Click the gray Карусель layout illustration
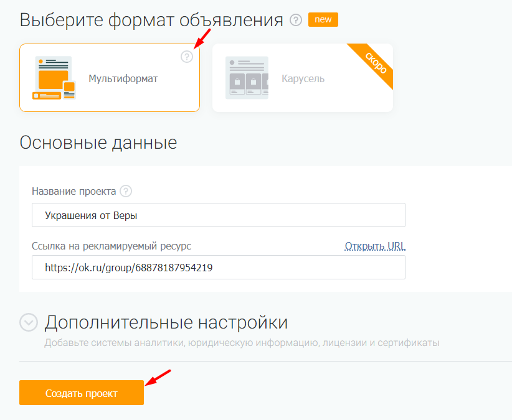This screenshot has height=420, width=512. [x=247, y=78]
